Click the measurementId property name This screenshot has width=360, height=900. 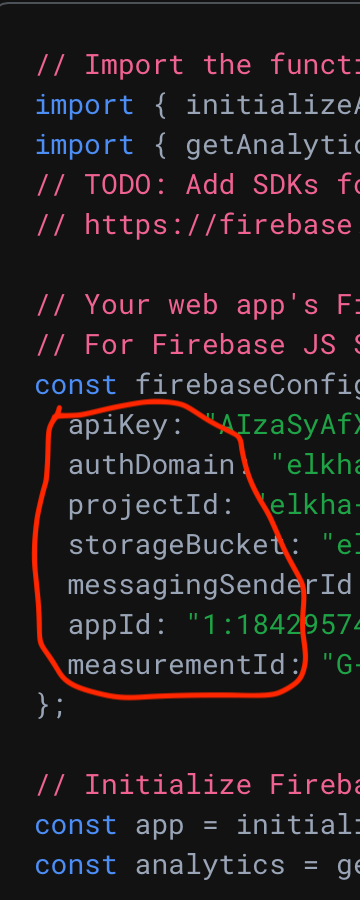click(x=177, y=665)
